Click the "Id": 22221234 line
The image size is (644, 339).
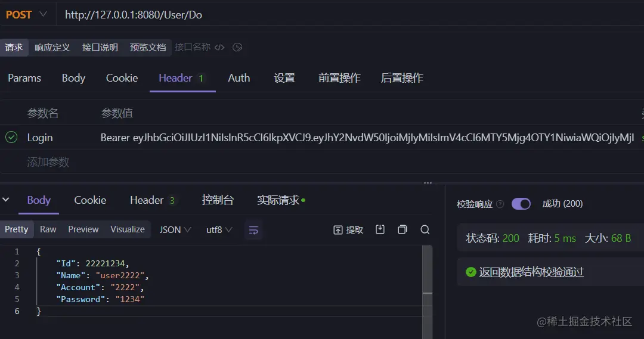[x=92, y=263]
